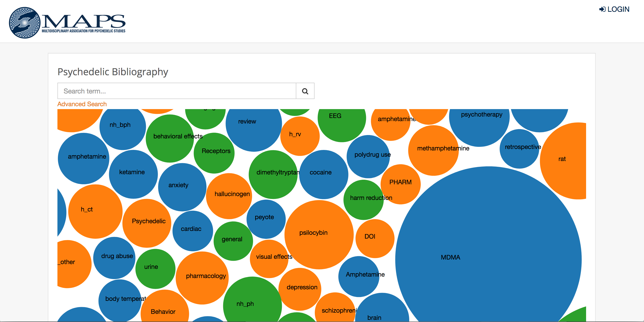Select the methamphetamine bubble
644x322 pixels.
pos(433,150)
